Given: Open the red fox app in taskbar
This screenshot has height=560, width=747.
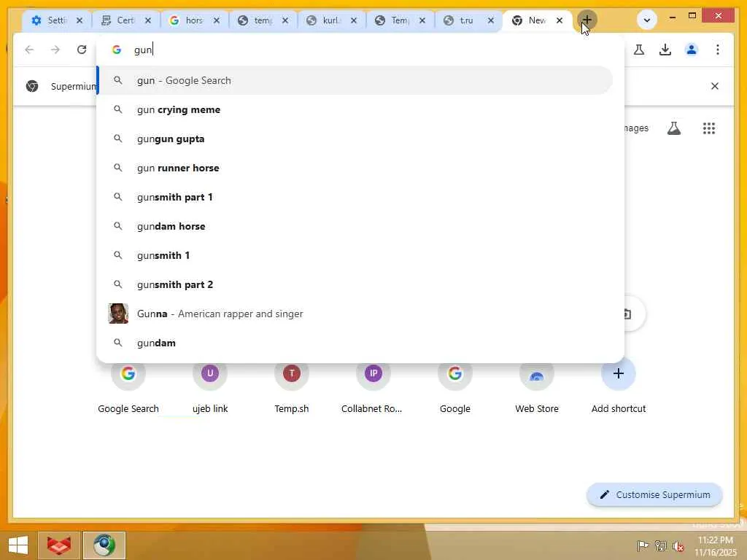Looking at the screenshot, I should coord(59,545).
